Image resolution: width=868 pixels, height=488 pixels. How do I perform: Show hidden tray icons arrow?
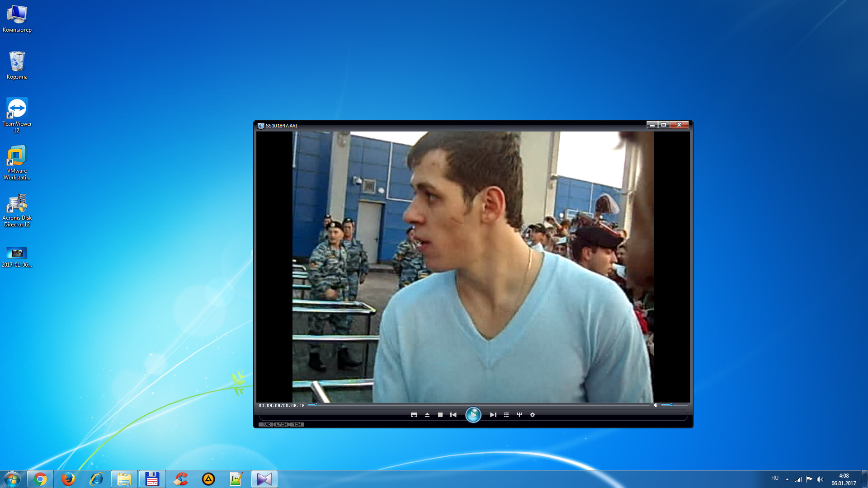(x=787, y=479)
